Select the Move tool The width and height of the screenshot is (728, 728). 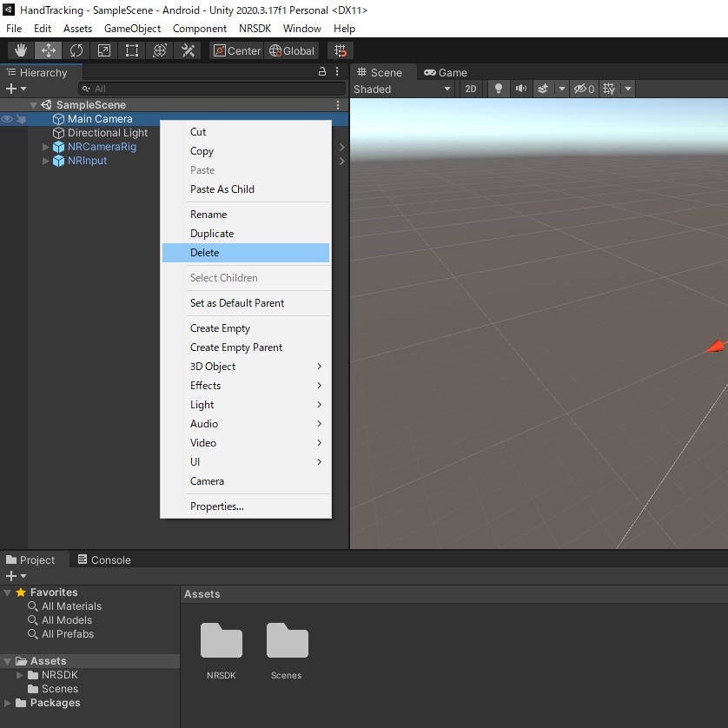[x=49, y=50]
